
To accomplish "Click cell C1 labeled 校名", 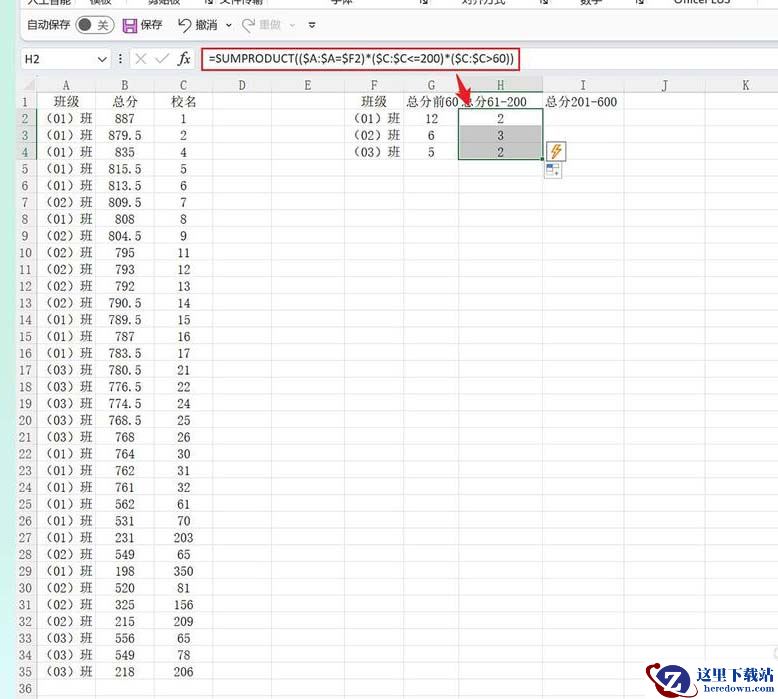I will click(x=183, y=102).
